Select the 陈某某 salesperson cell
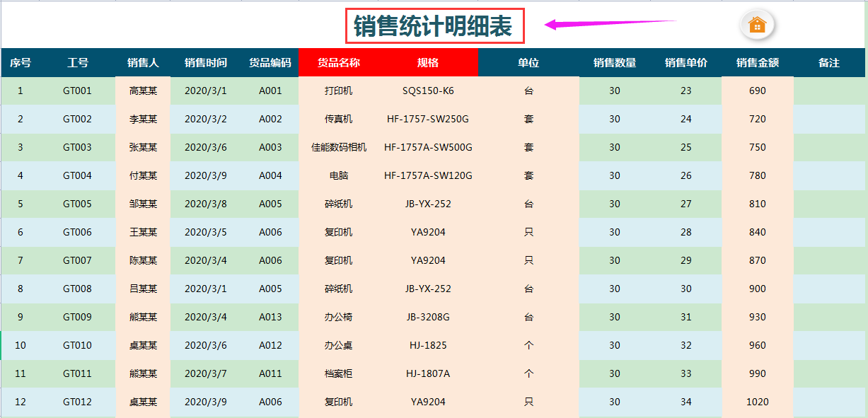 [143, 260]
